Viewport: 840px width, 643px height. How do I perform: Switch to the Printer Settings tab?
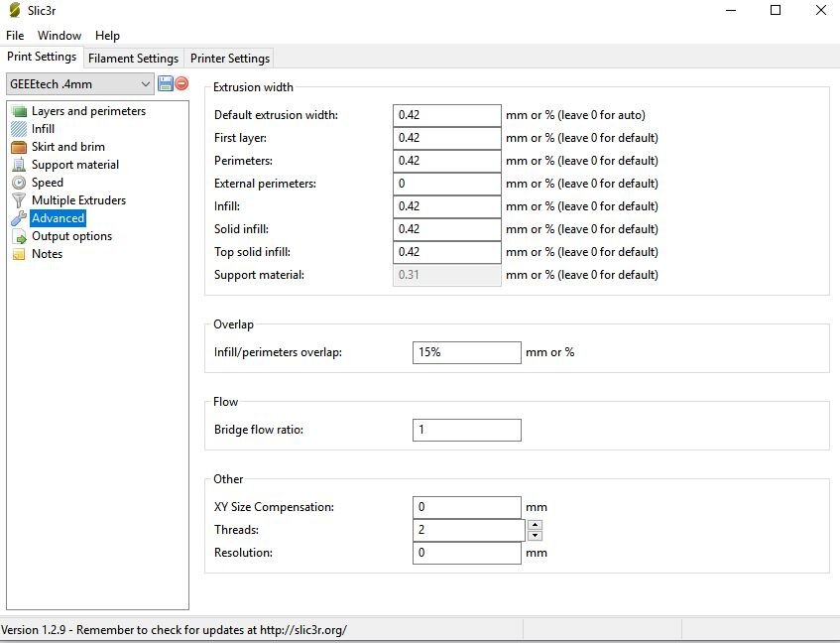pyautogui.click(x=230, y=58)
